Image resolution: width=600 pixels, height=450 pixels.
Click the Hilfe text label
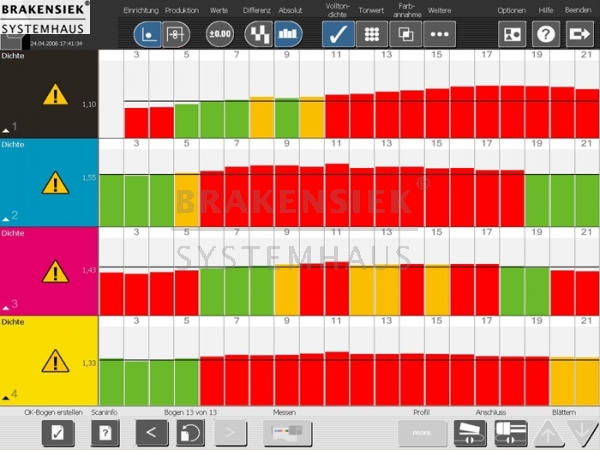[546, 10]
